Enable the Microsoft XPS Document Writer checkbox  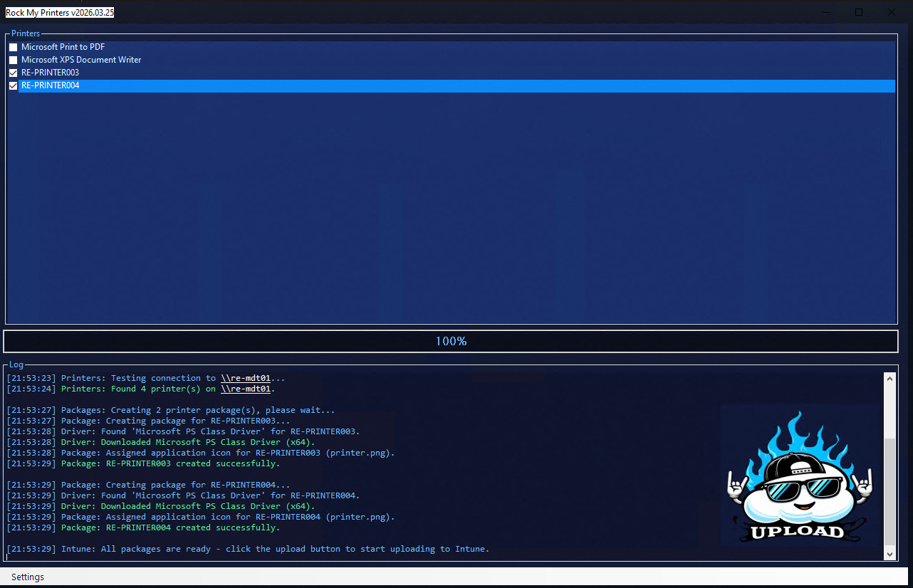[x=13, y=60]
